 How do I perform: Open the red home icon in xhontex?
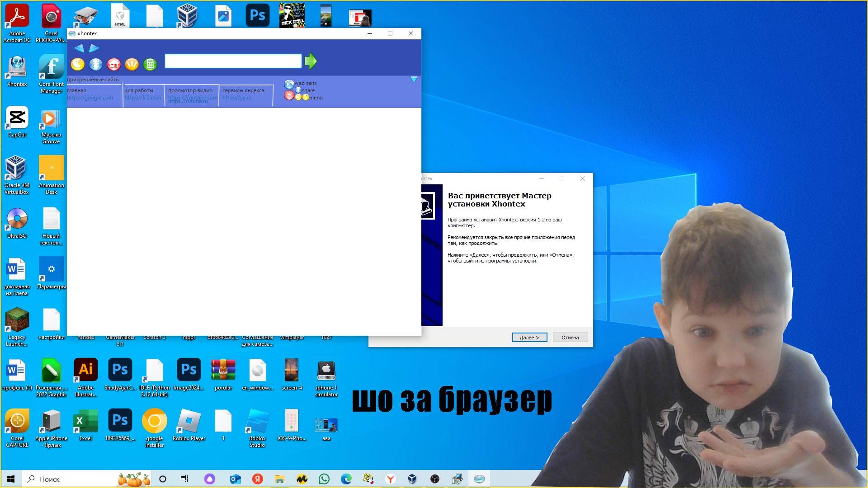[114, 64]
